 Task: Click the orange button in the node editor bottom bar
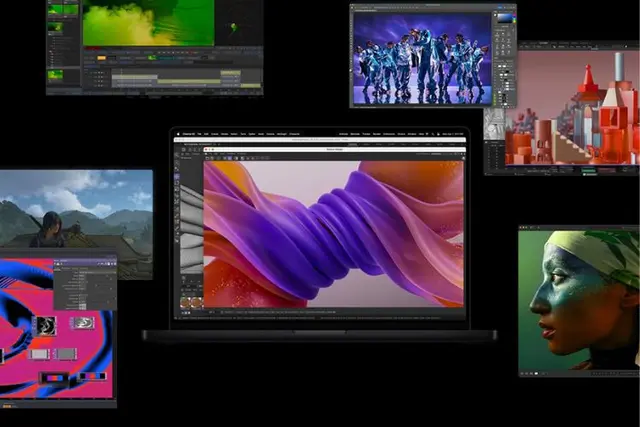tap(7, 406)
